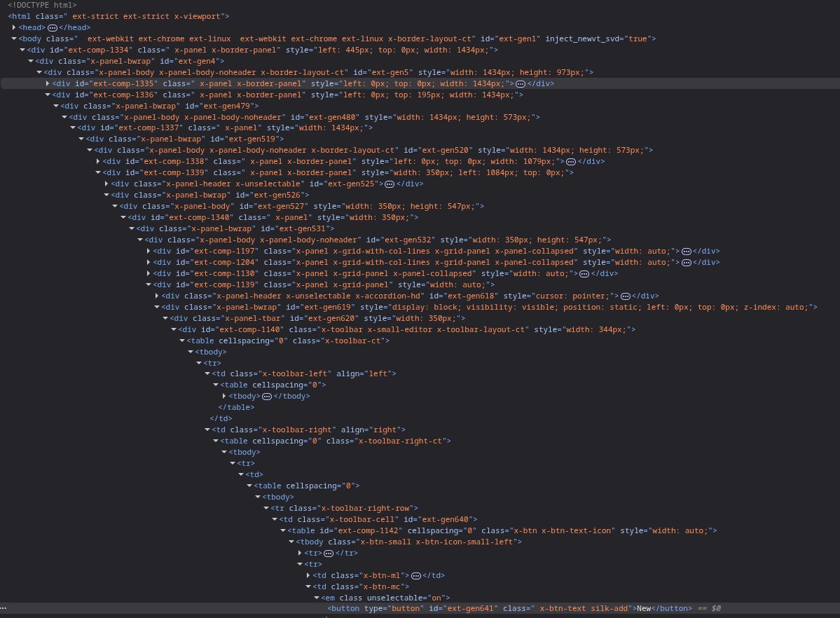
Task: Collapse the ext-gen526 div arrow
Action: tap(106, 195)
